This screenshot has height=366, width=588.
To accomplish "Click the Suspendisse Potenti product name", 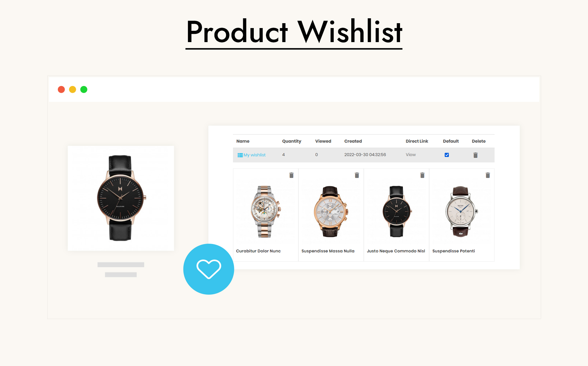I will (x=453, y=251).
